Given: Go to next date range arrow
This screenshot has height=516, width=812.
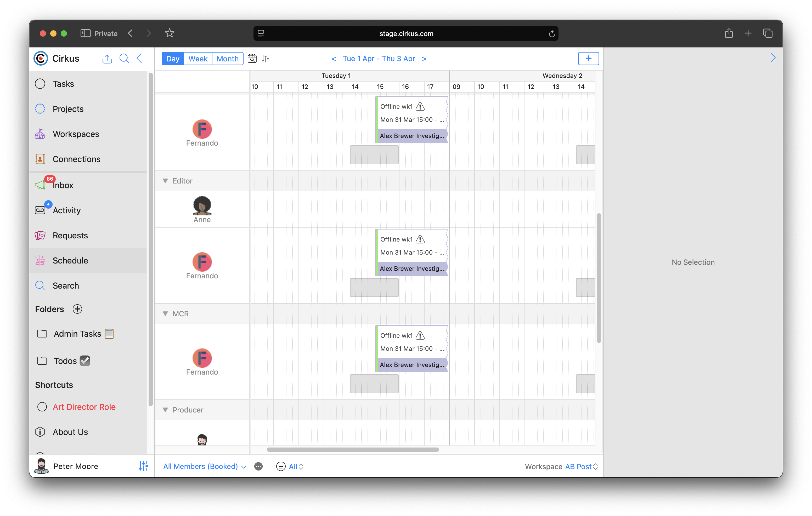Looking at the screenshot, I should pos(424,59).
